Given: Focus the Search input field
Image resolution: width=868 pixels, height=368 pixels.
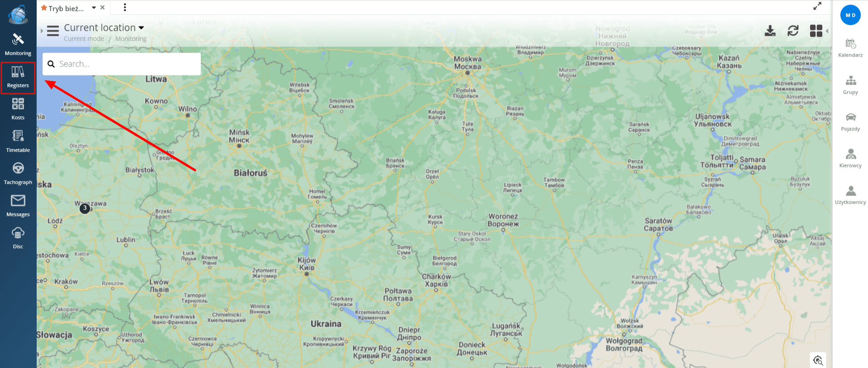Looking at the screenshot, I should tap(122, 64).
